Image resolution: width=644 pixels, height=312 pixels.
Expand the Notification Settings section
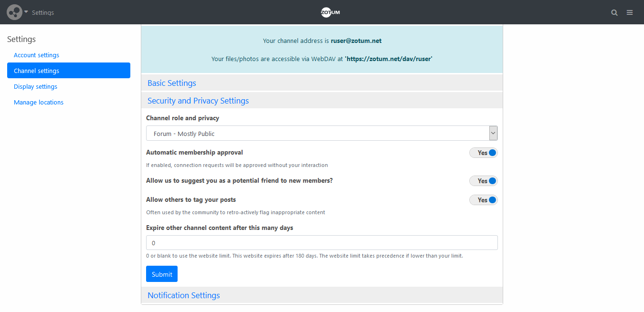[184, 295]
